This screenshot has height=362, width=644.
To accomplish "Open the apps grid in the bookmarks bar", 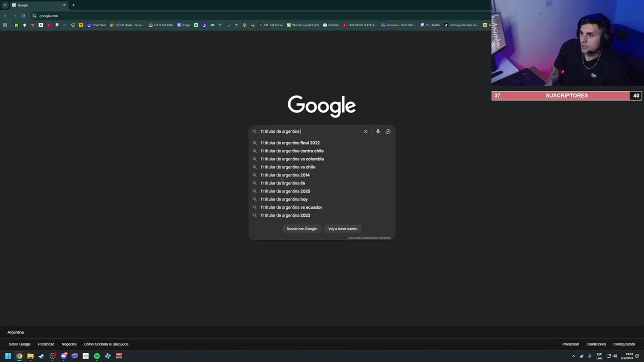I will pos(5,25).
